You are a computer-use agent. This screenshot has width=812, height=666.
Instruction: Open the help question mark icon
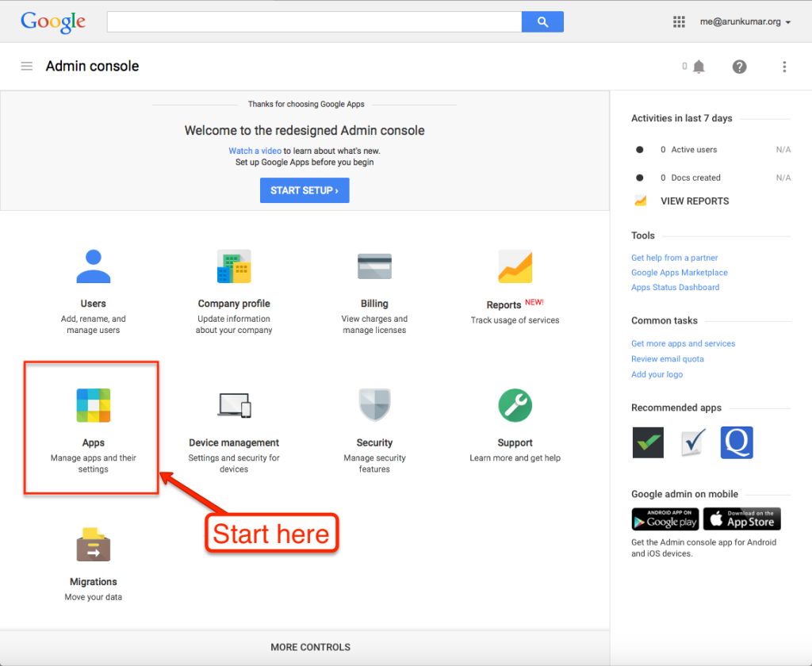pyautogui.click(x=740, y=67)
